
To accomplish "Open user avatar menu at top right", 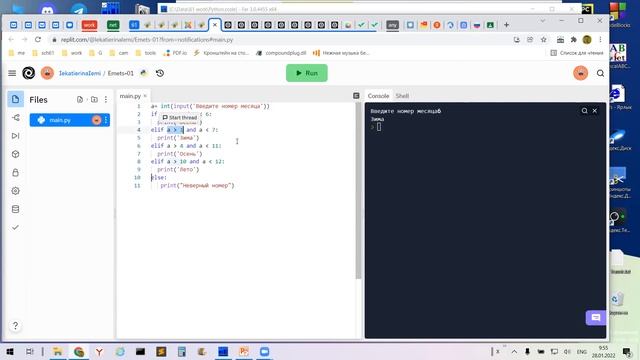I will point(580,73).
